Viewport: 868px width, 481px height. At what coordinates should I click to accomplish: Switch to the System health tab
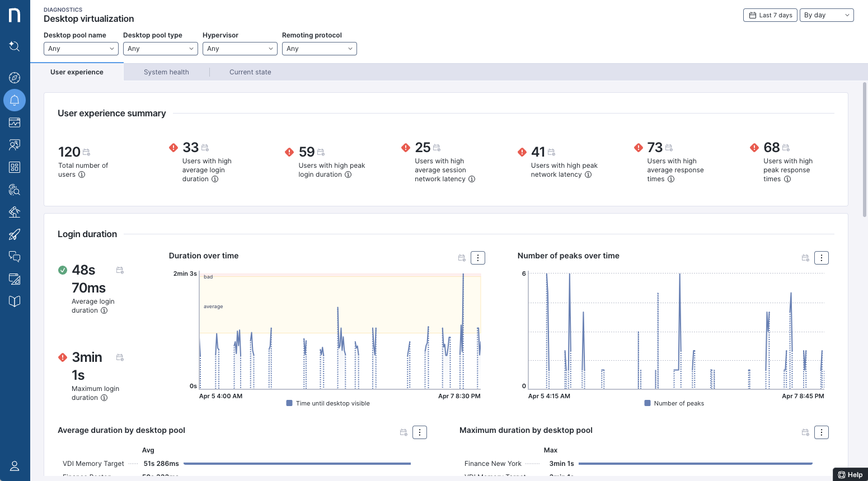coord(166,72)
